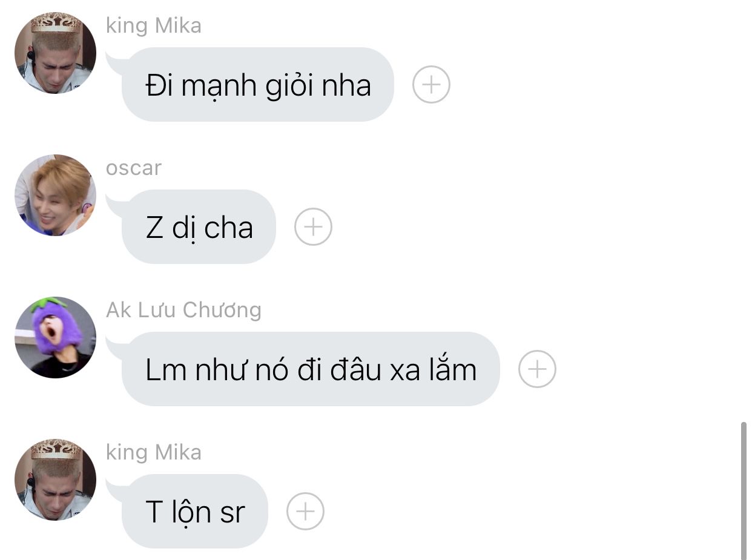Click the chat's vertical scrollbar

pos(744,490)
